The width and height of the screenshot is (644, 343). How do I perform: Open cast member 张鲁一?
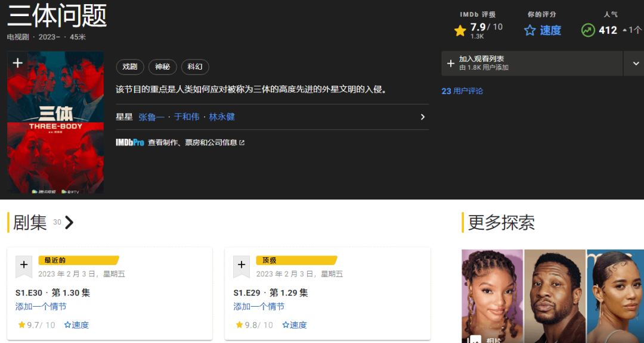click(151, 117)
